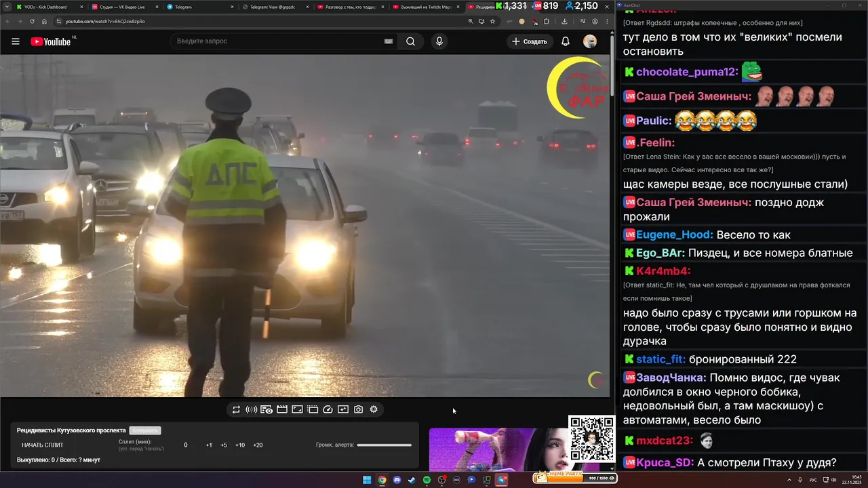Click the +5 minutes button
Image resolution: width=868 pixels, height=488 pixels.
tap(224, 445)
